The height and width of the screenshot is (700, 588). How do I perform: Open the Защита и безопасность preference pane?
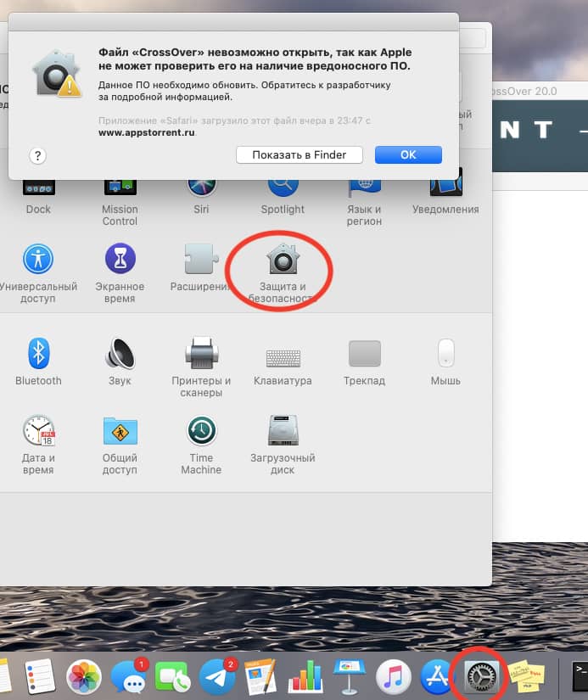click(283, 272)
